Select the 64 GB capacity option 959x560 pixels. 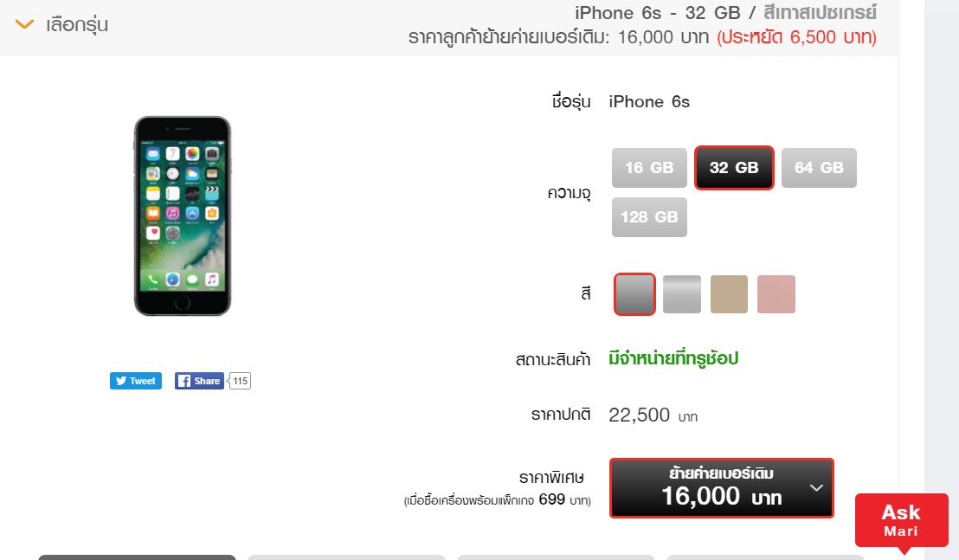[819, 168]
